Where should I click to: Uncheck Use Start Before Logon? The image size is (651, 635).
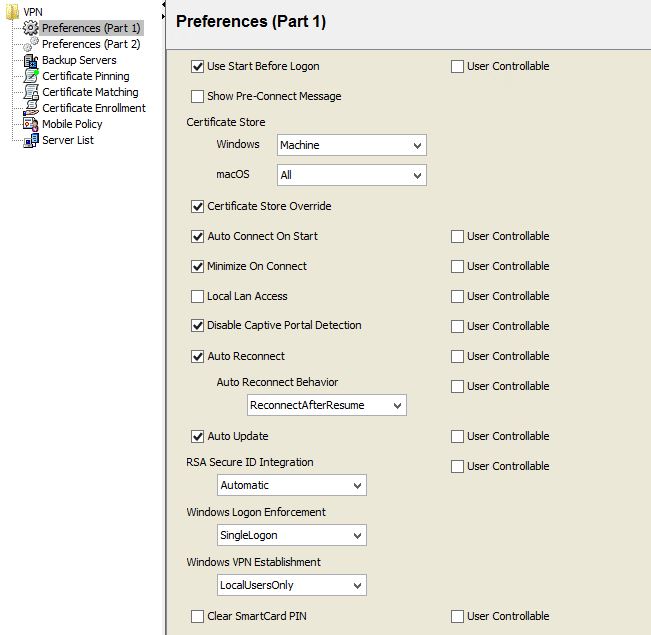pos(197,66)
